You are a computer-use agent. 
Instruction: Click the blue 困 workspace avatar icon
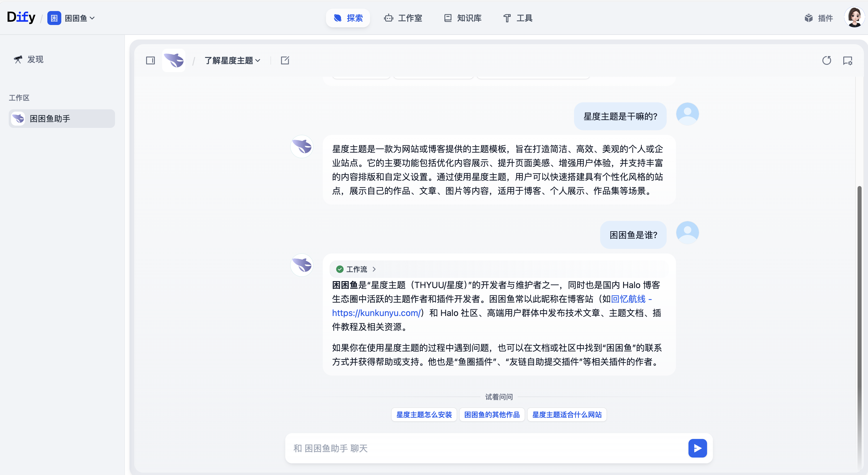click(54, 18)
